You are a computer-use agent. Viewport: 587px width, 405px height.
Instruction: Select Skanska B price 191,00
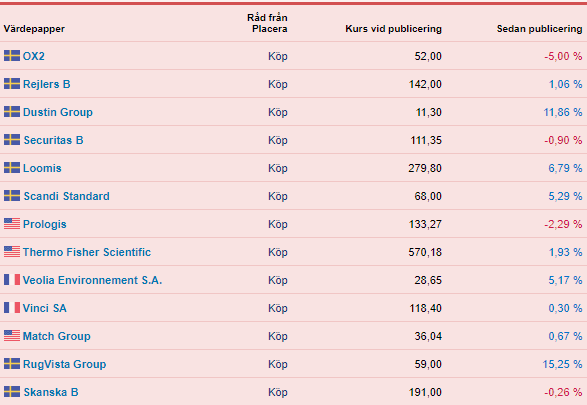pos(425,392)
